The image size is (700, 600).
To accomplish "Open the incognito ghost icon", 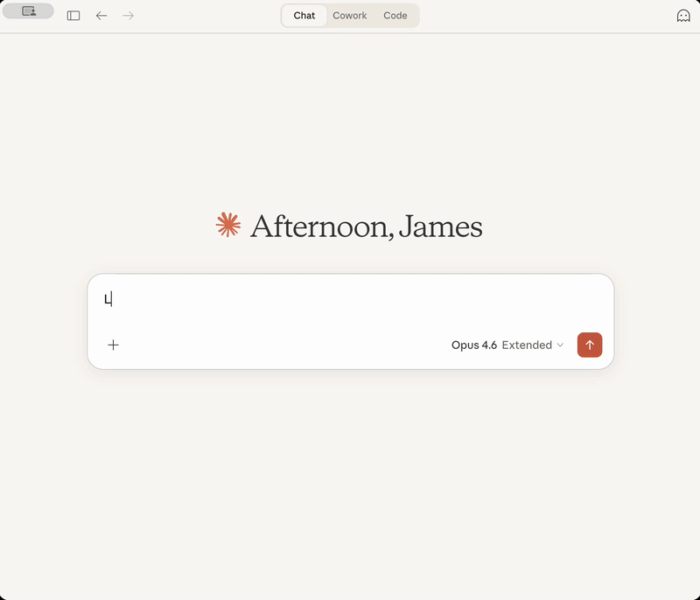I will point(683,16).
